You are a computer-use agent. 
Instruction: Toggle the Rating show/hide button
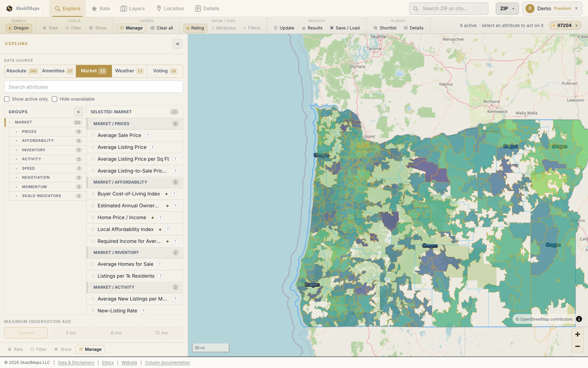tap(195, 28)
